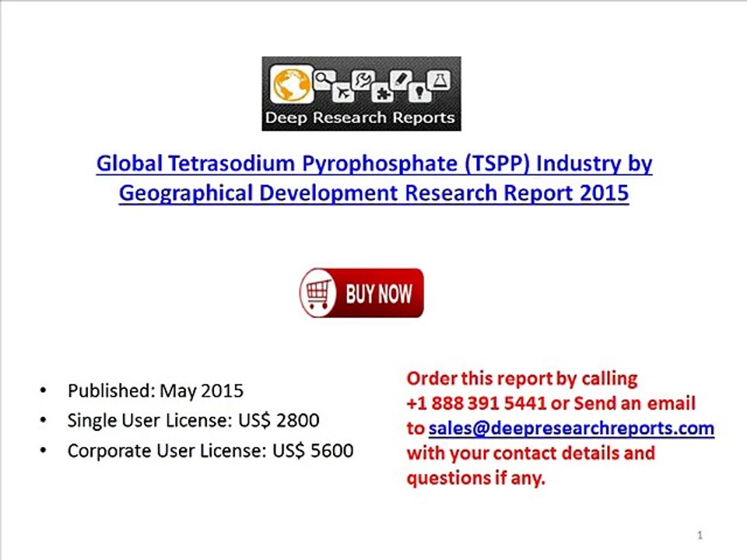Viewport: 747px width, 560px height.
Task: Click the light bulb icon in logo
Action: pos(419,92)
